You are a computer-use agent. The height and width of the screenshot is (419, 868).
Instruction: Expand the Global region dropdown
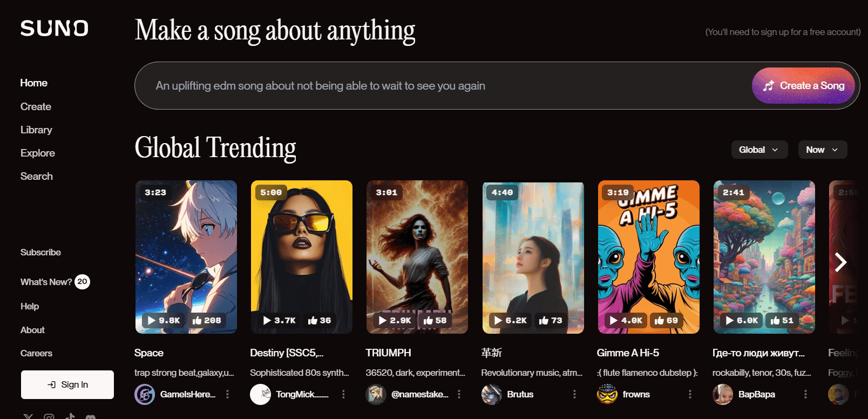[x=760, y=150]
